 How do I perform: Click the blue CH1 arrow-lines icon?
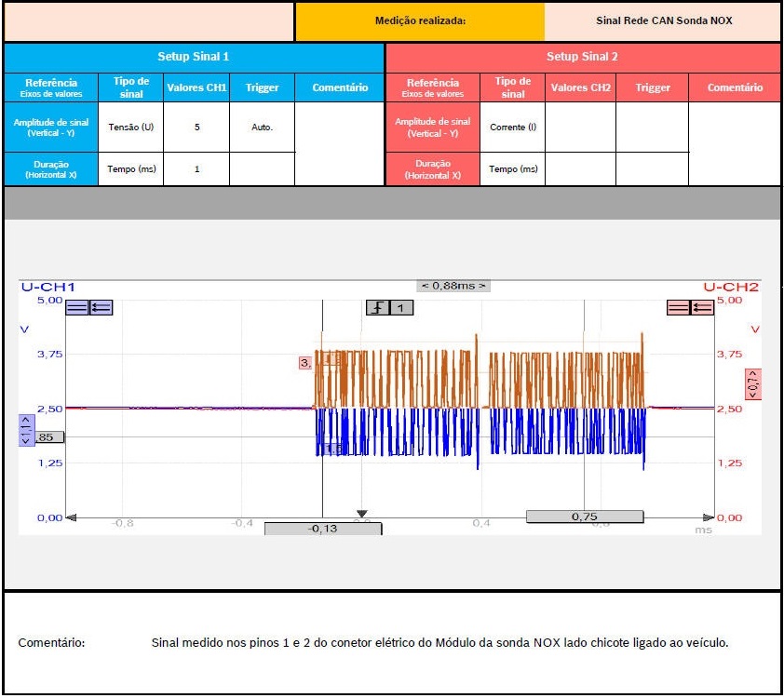coord(101,307)
